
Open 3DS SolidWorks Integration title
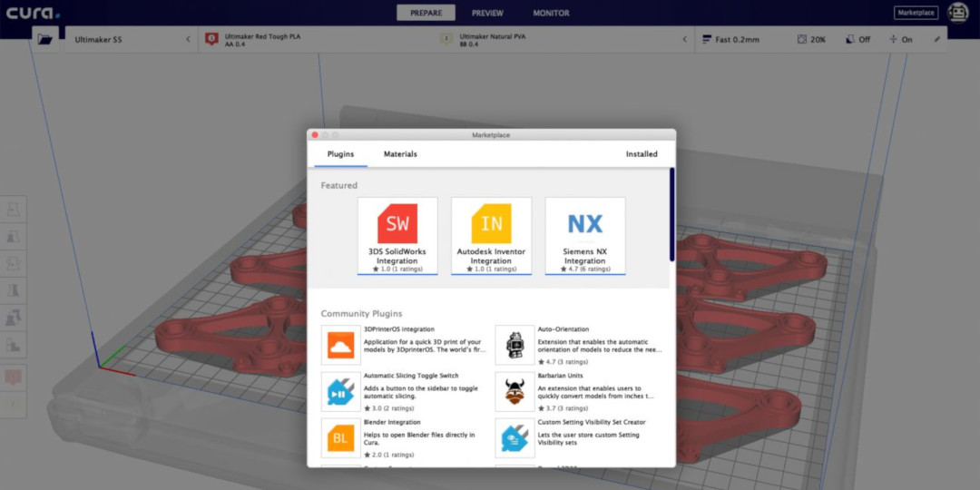pos(397,256)
